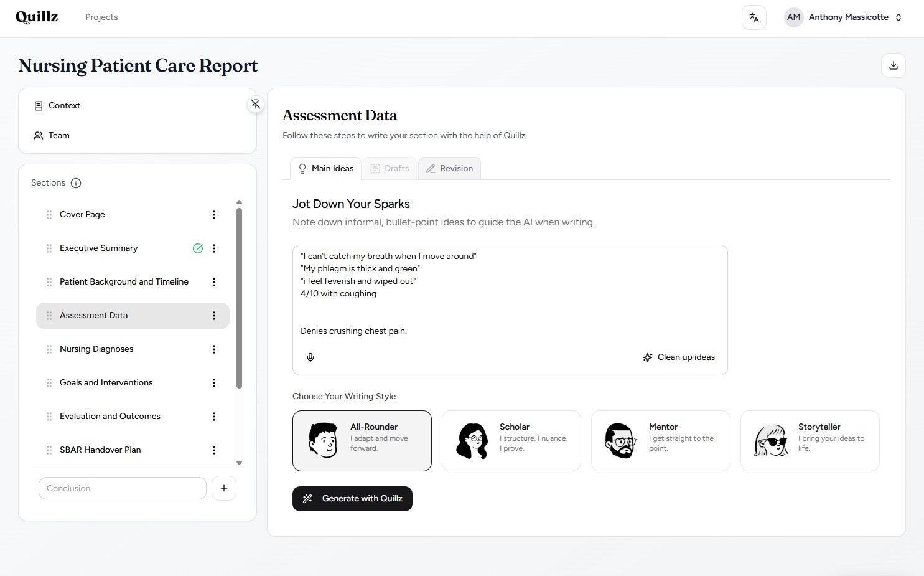The height and width of the screenshot is (576, 924).
Task: Click the translation language icon in the top bar
Action: (754, 17)
